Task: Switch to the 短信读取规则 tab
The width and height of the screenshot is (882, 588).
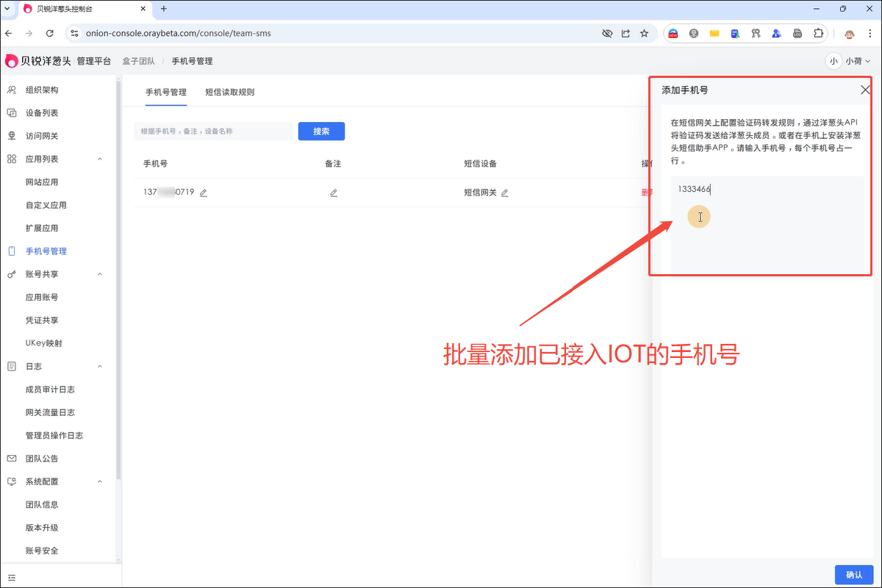Action: coord(229,92)
